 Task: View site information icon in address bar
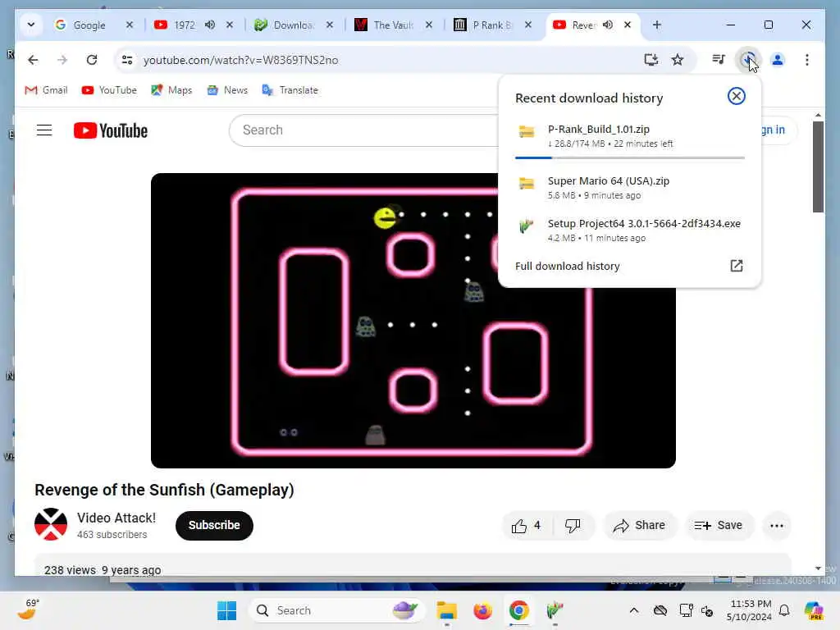point(127,60)
